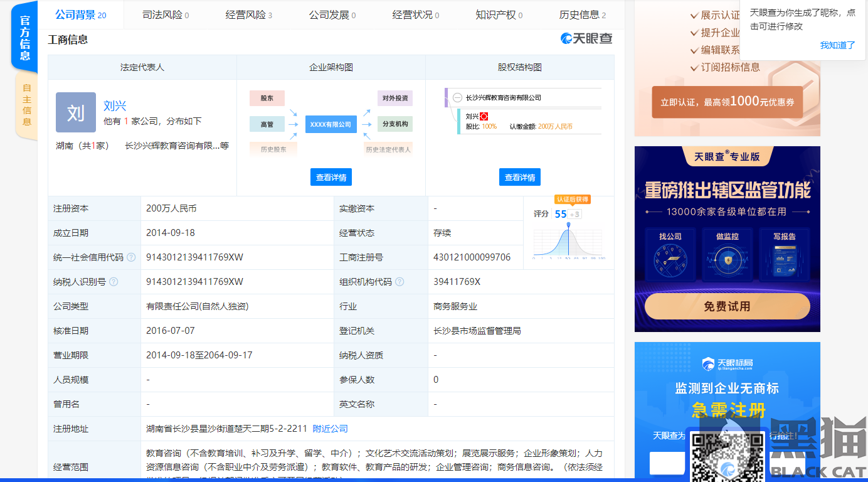Click the 做监控 card in the ad
The height and width of the screenshot is (482, 868).
(x=728, y=254)
